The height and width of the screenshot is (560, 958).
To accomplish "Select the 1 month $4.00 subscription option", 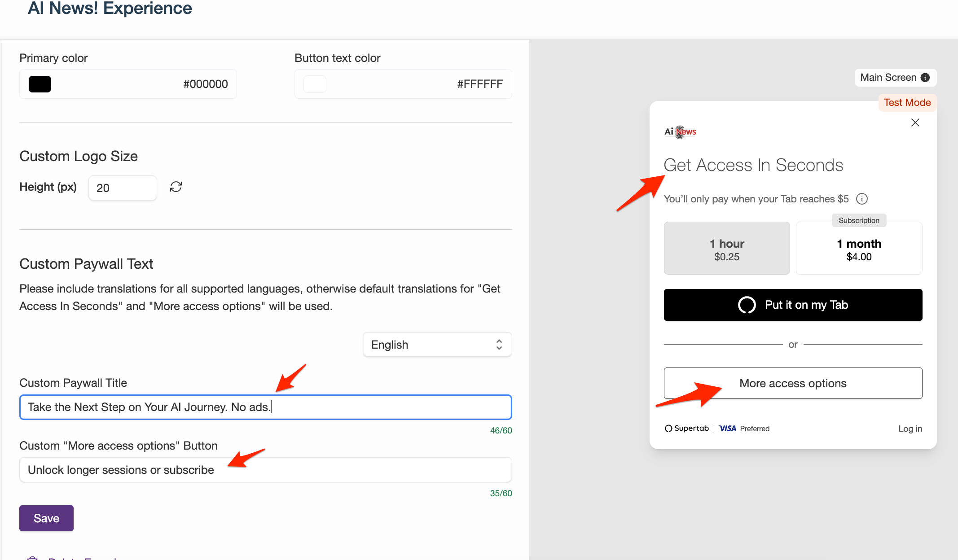I will click(x=859, y=248).
